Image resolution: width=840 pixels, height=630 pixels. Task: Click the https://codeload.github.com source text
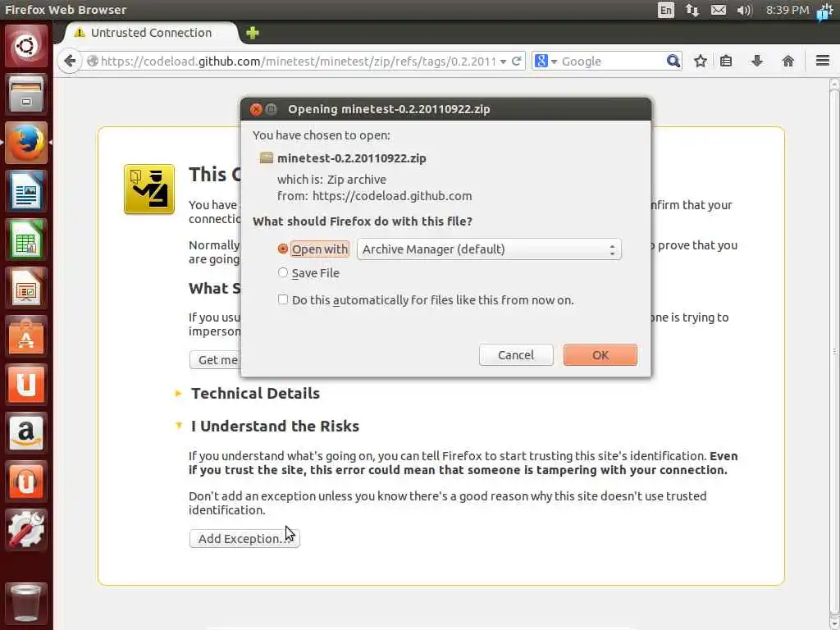(392, 195)
